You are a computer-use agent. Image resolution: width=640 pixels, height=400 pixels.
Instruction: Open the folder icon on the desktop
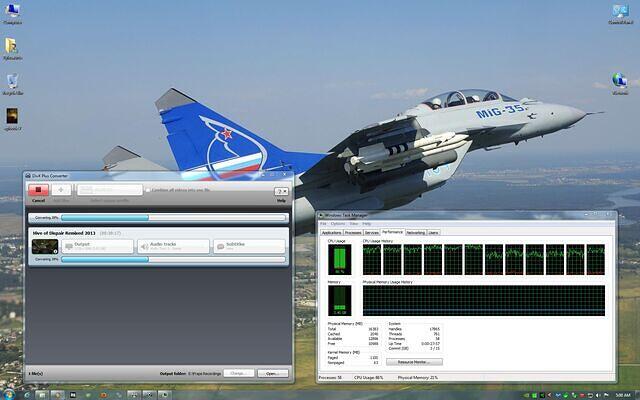click(13, 48)
